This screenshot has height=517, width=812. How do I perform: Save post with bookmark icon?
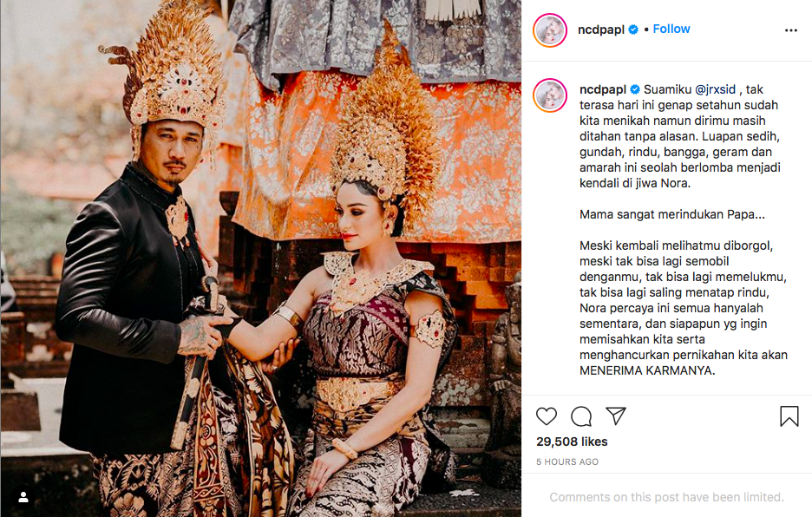coord(789,416)
